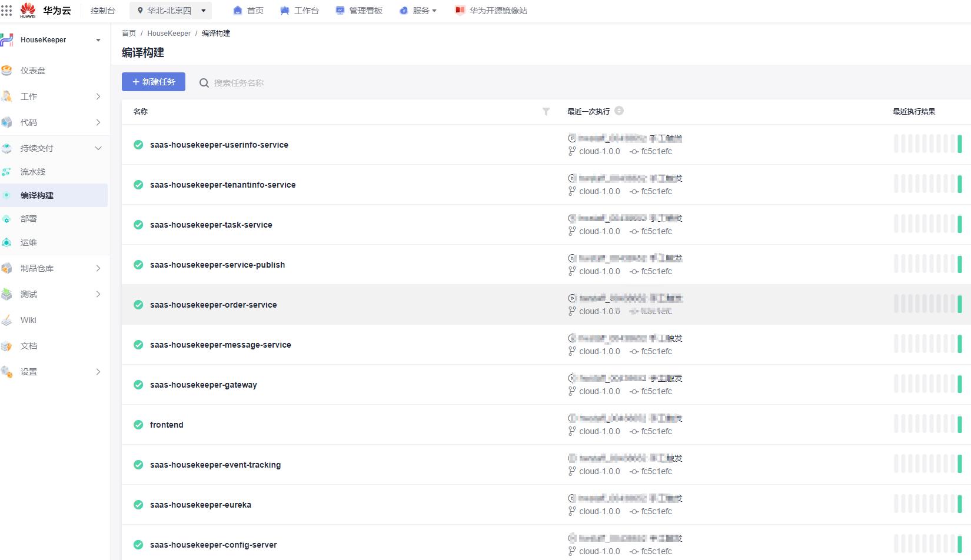
Task: Open 部署 in the sidebar
Action: pos(29,219)
